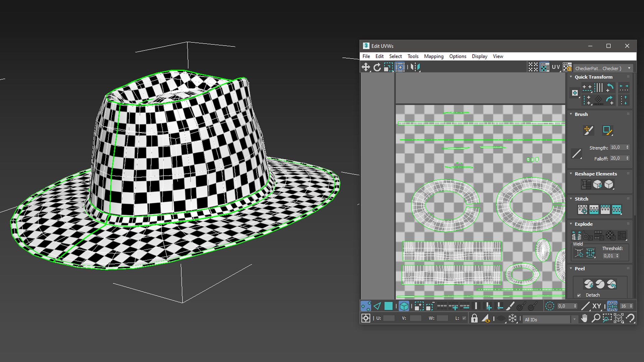644x362 pixels.
Task: Click the Freeze Selected snowflake icon
Action: click(513, 318)
